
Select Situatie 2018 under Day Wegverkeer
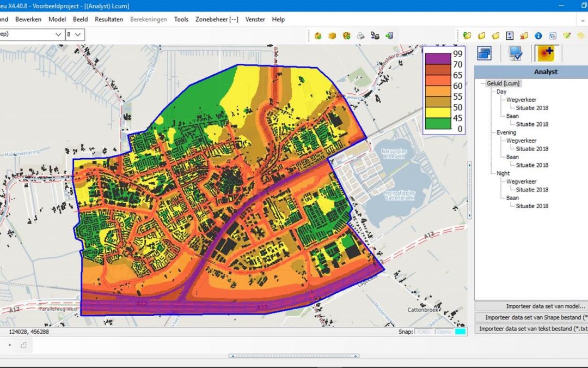[532, 108]
